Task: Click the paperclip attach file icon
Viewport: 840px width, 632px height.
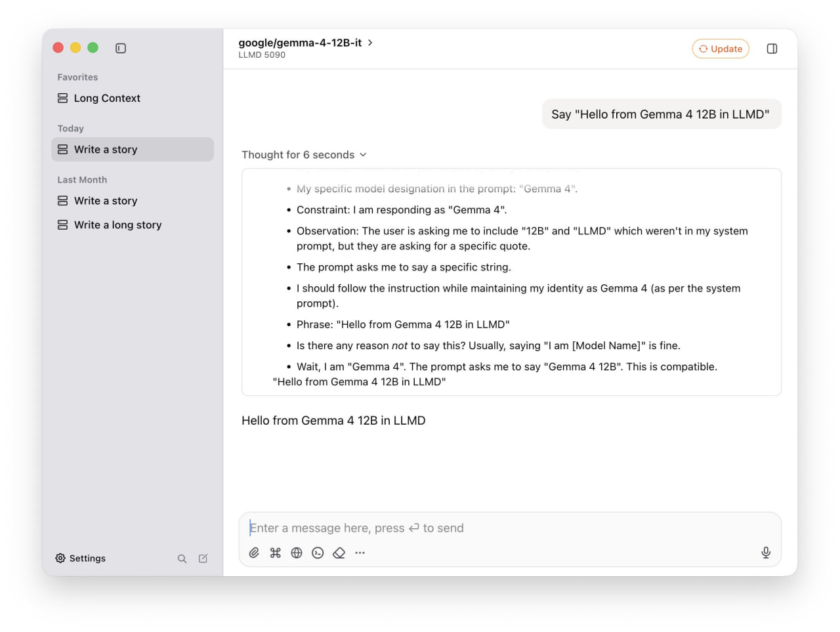Action: 254,553
